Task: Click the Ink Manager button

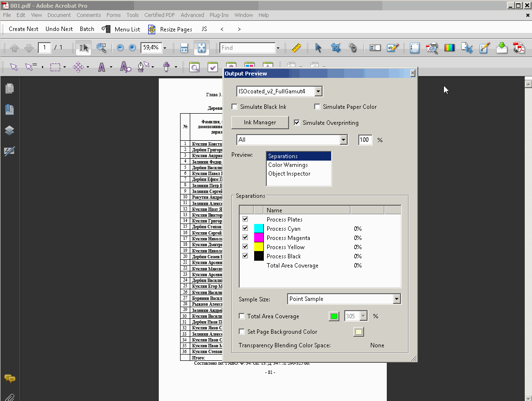Action: tap(260, 122)
